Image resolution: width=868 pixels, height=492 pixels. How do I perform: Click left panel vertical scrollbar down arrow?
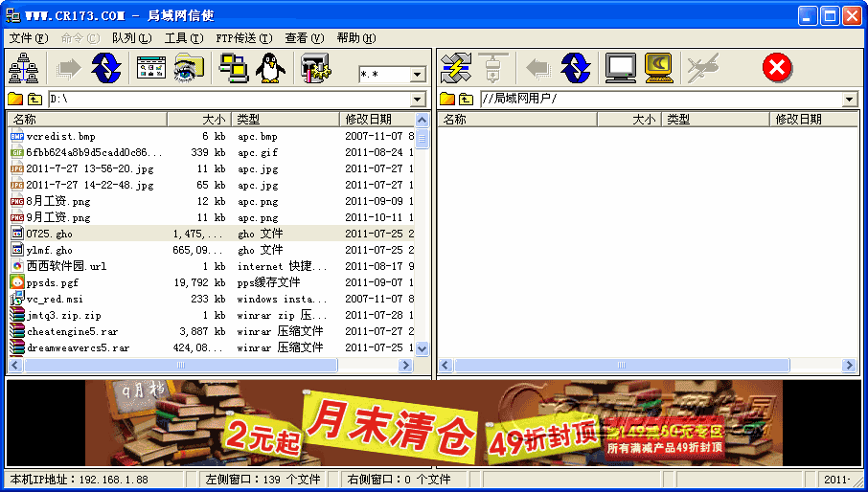[422, 348]
